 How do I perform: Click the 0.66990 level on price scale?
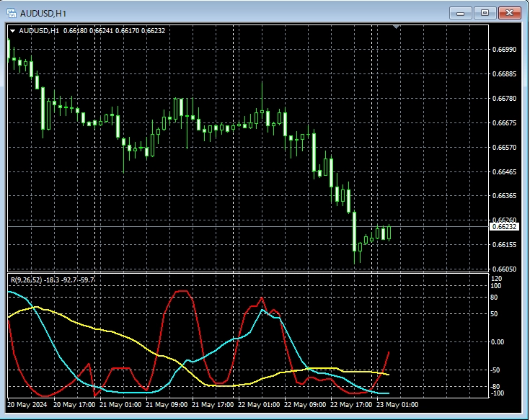pos(503,50)
